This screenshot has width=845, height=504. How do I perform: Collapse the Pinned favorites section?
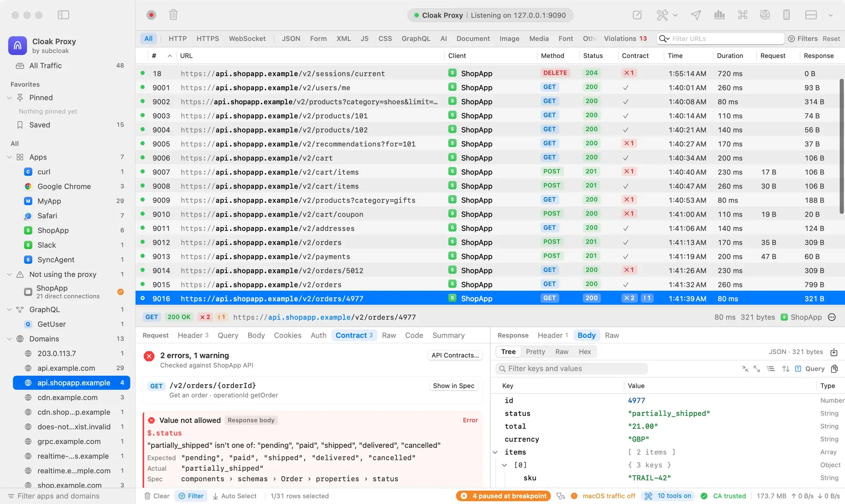[9, 98]
